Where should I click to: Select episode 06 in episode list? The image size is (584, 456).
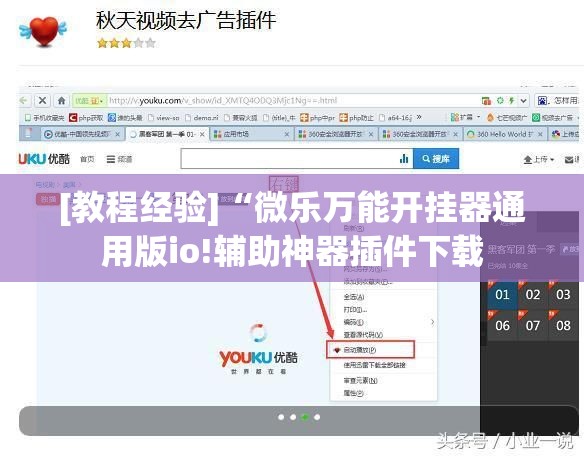[x=502, y=326]
